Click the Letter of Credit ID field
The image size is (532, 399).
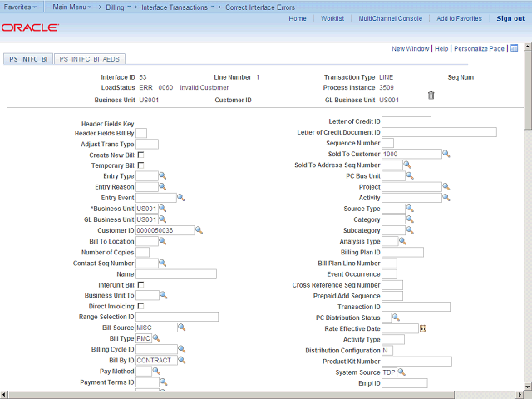[x=406, y=121]
